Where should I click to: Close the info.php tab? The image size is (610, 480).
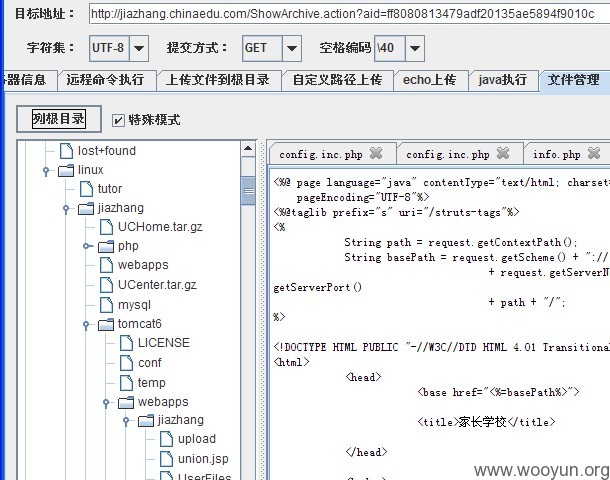tap(594, 154)
